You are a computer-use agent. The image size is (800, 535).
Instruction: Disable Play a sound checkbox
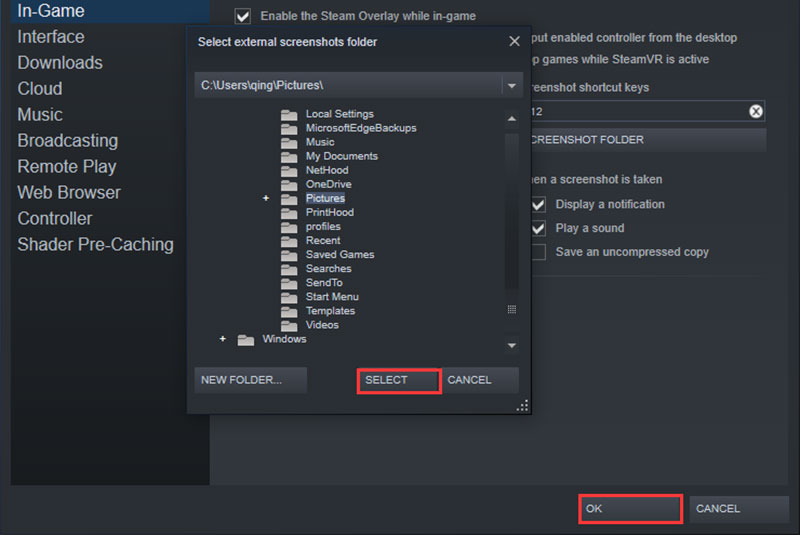538,228
